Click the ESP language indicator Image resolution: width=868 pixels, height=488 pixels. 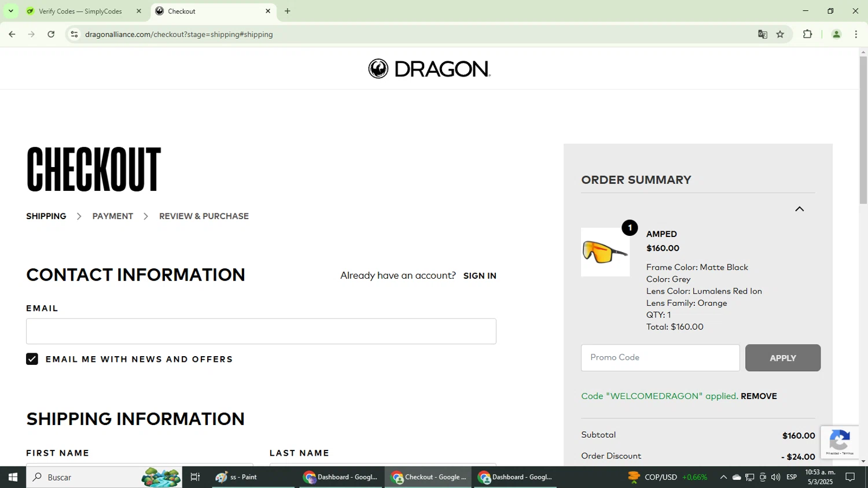792,477
